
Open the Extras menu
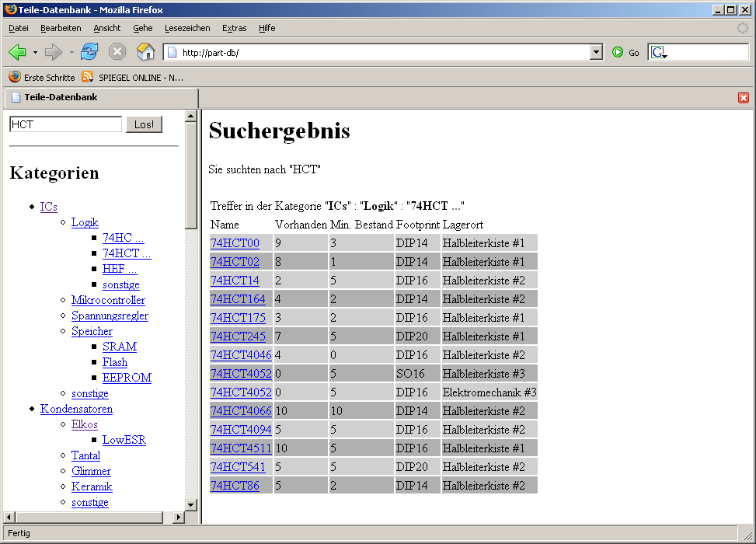[x=235, y=28]
